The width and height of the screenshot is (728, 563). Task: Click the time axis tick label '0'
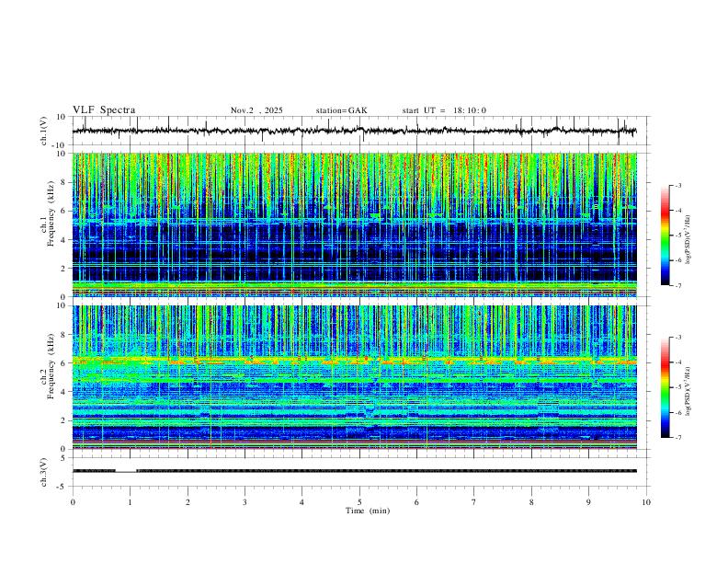pos(73,502)
